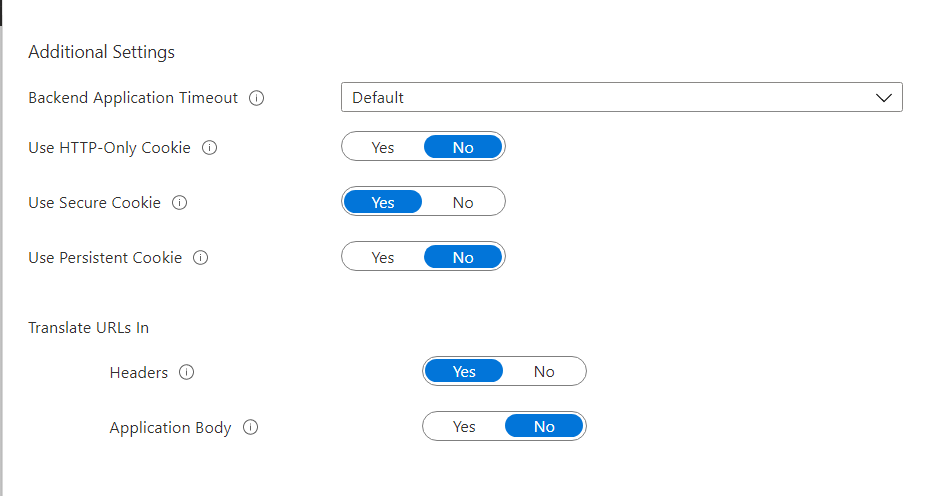Click info icon beside Backend Application Timeout

click(x=256, y=98)
